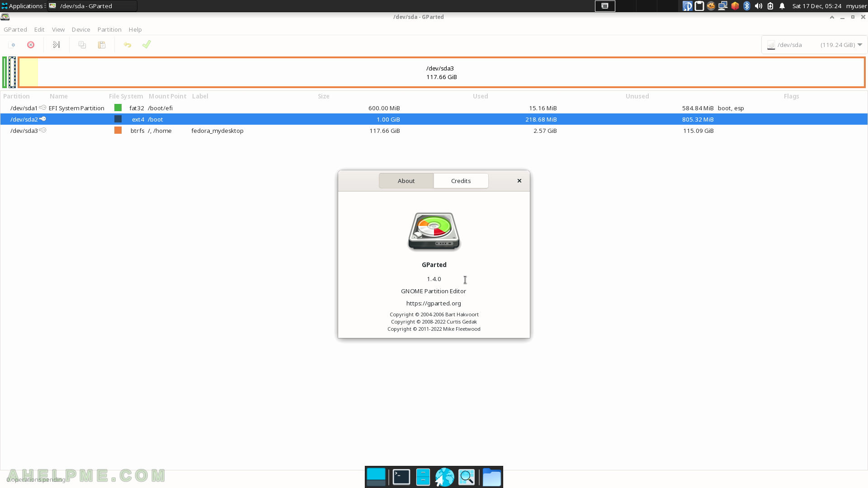Screen dimensions: 868x488
Task: Click the Delete partition toolbar icon
Action: (x=31, y=45)
